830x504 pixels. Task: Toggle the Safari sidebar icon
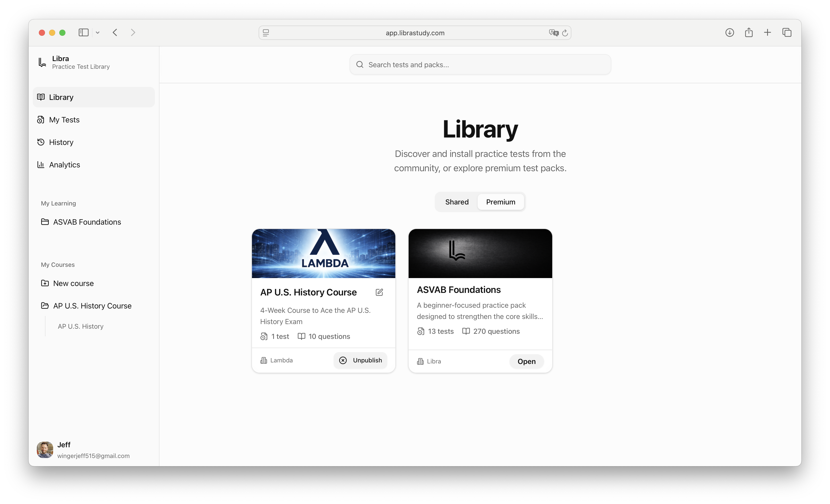(x=83, y=32)
